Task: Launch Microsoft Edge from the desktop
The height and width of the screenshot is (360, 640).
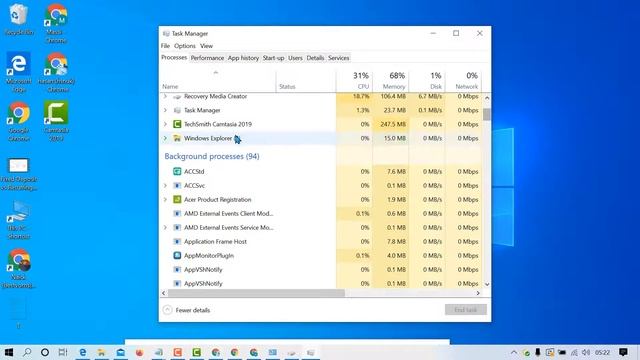Action: [18, 72]
